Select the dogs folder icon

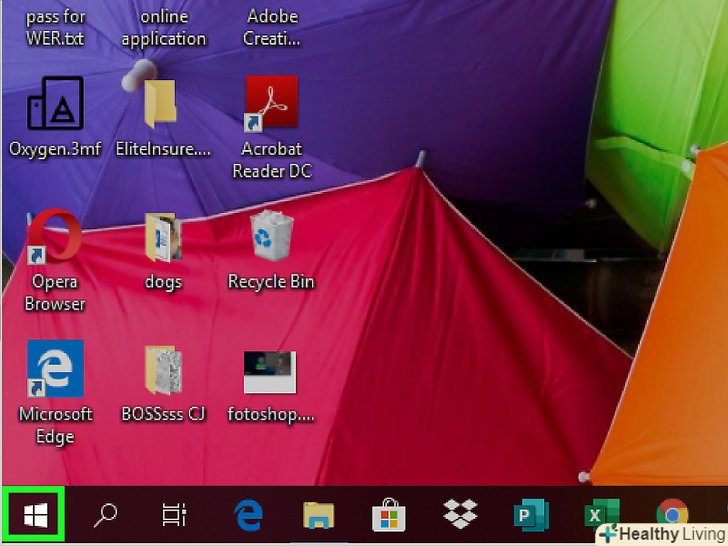[x=162, y=237]
